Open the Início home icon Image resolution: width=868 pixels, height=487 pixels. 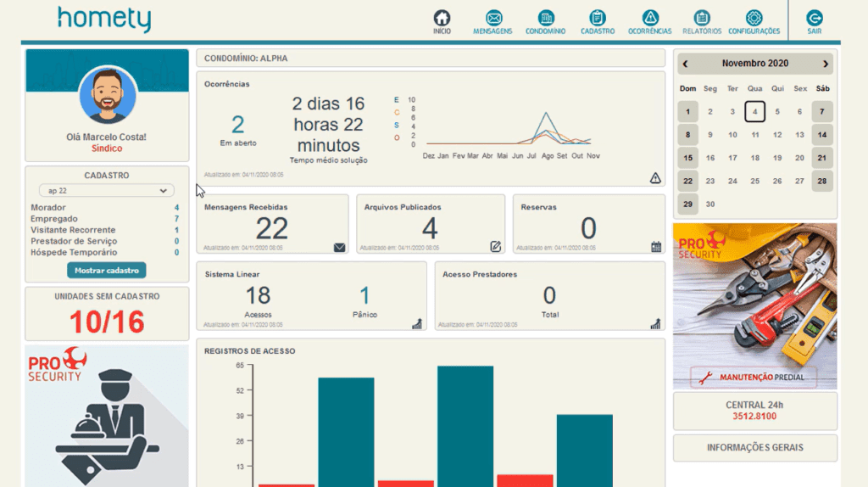[442, 18]
